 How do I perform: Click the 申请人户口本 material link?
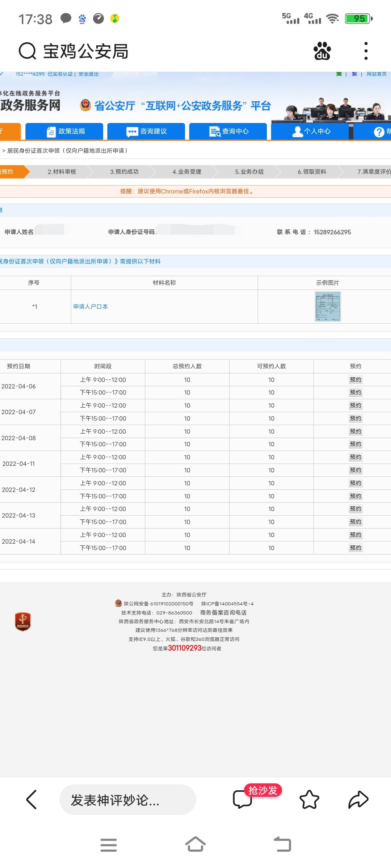click(x=91, y=306)
